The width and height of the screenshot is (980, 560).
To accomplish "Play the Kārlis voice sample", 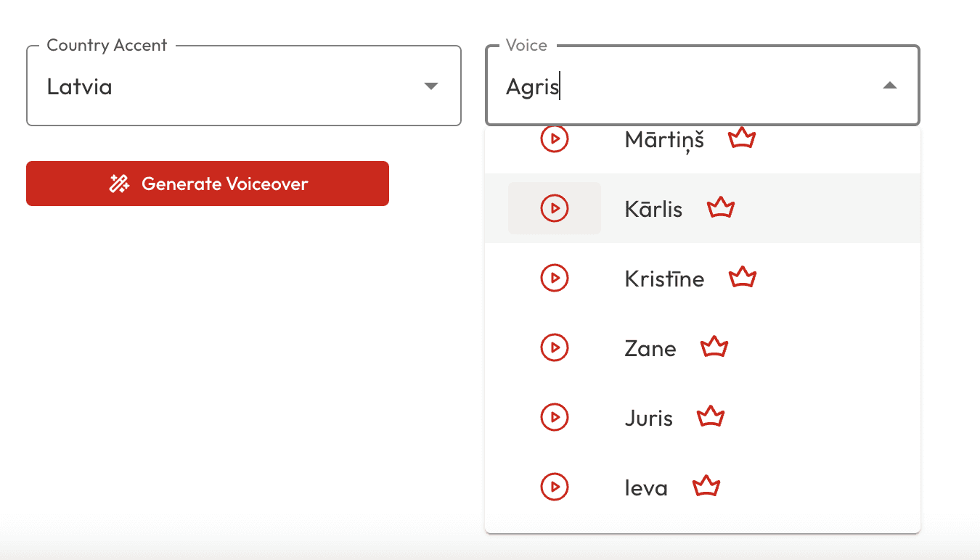I will click(555, 208).
